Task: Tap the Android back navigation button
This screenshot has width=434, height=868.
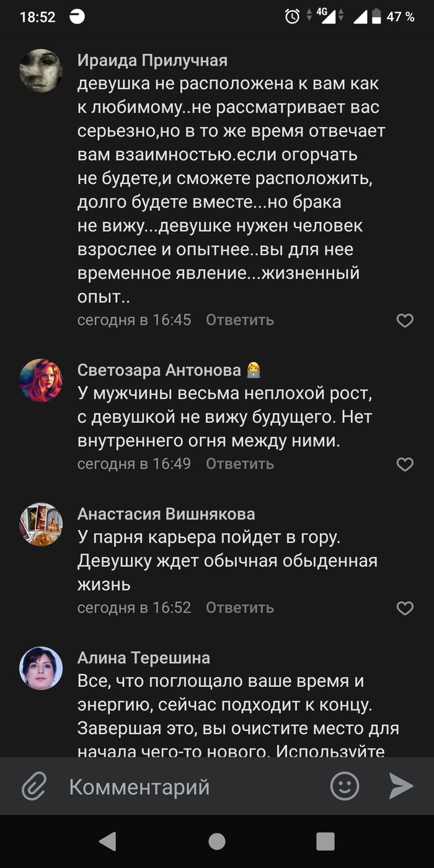Action: [x=108, y=841]
